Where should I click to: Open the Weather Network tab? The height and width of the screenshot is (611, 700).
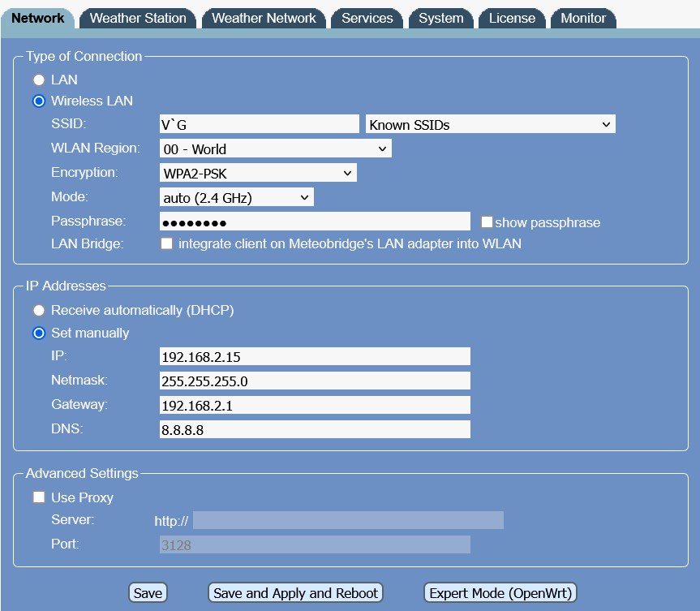264,18
